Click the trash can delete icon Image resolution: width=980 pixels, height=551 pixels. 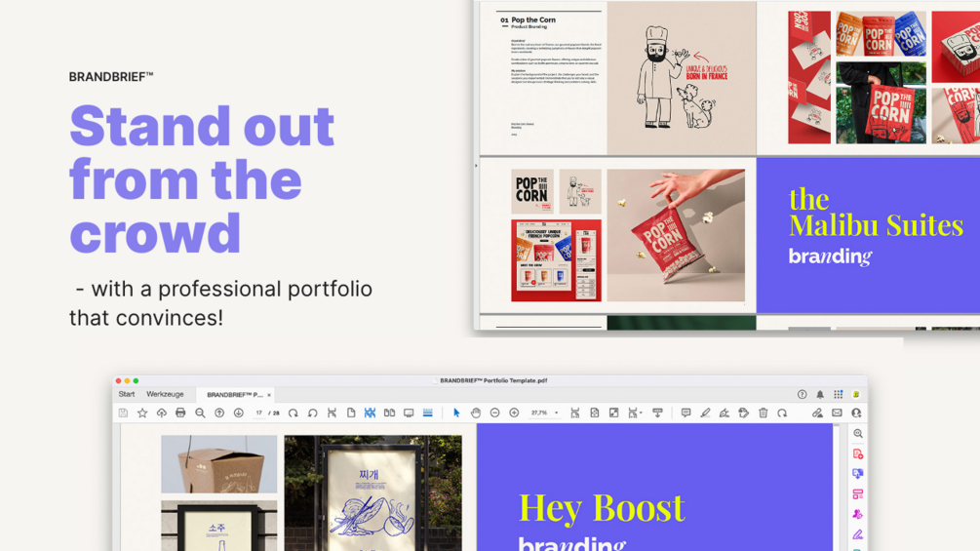[764, 413]
